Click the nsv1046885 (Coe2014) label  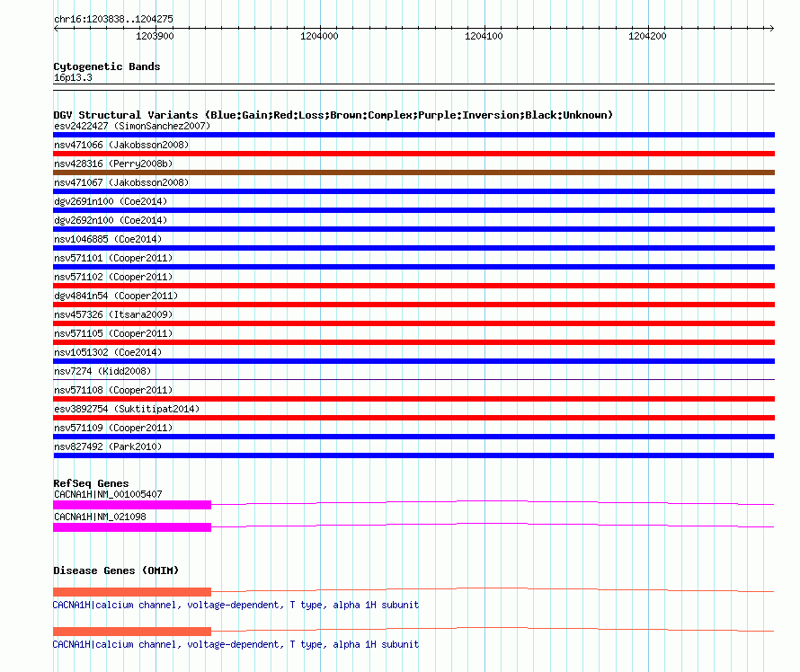click(x=108, y=239)
